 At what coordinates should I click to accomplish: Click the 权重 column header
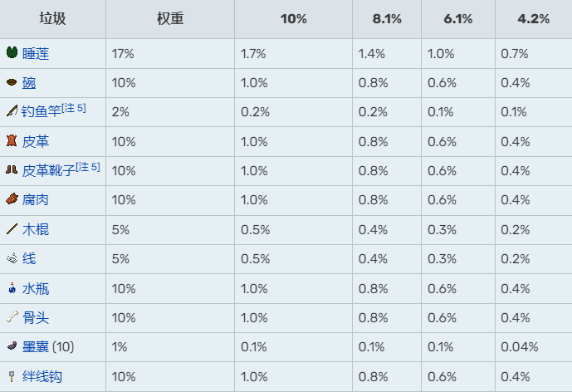[x=170, y=18]
